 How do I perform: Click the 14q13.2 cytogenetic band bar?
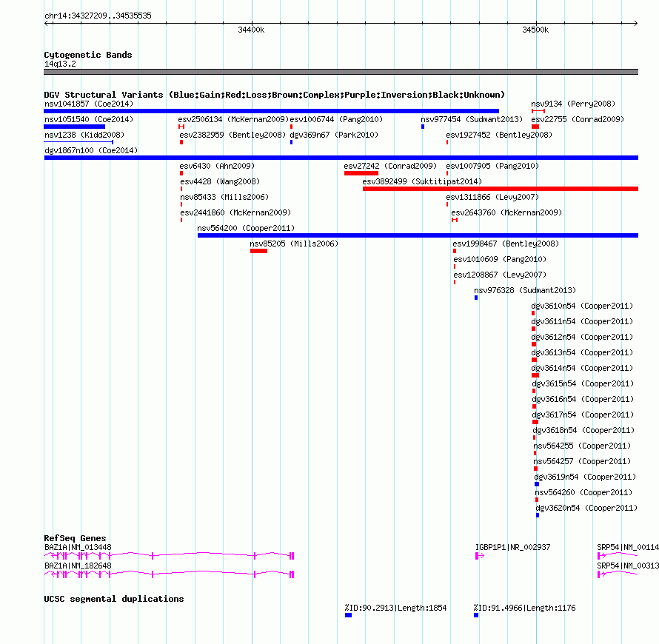coord(341,73)
